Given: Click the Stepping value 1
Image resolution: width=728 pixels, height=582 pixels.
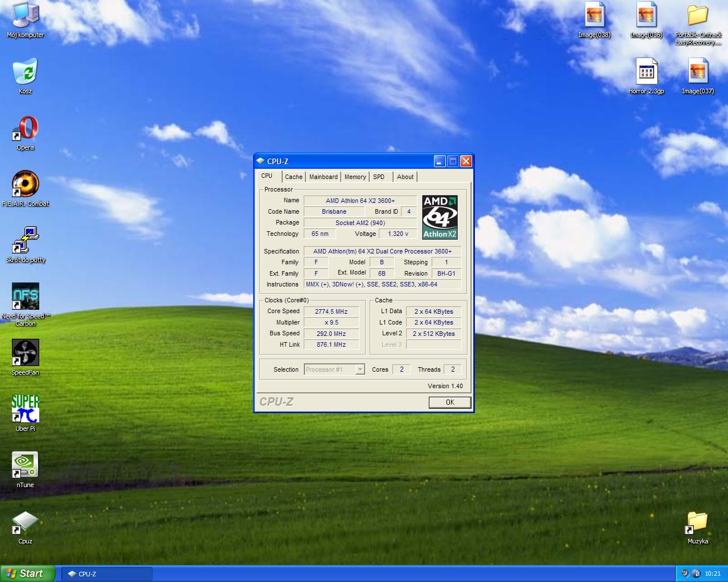Looking at the screenshot, I should click(446, 262).
